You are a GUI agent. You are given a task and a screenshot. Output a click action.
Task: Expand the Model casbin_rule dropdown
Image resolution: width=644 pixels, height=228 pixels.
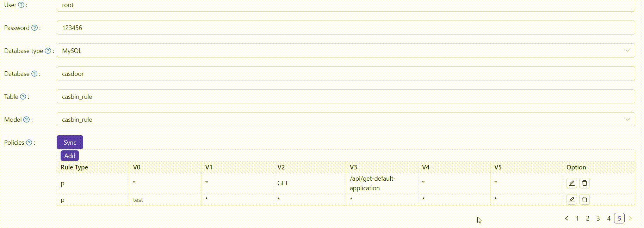[x=345, y=120]
